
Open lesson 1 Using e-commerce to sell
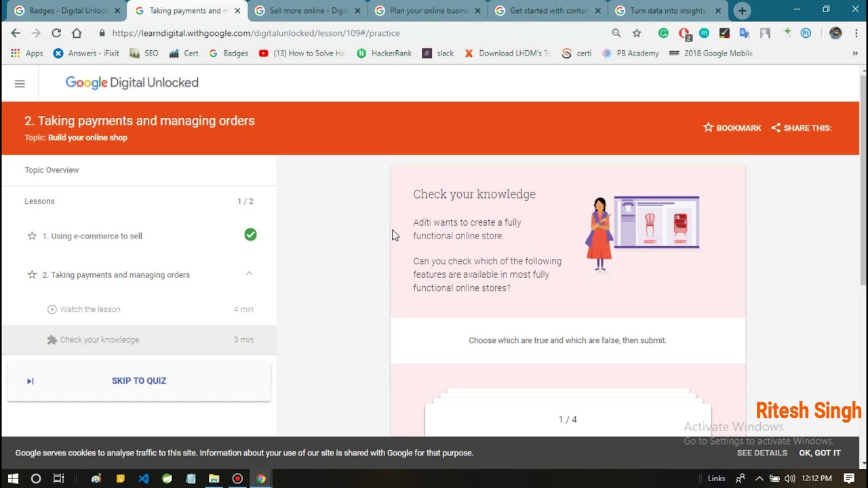[x=92, y=236]
